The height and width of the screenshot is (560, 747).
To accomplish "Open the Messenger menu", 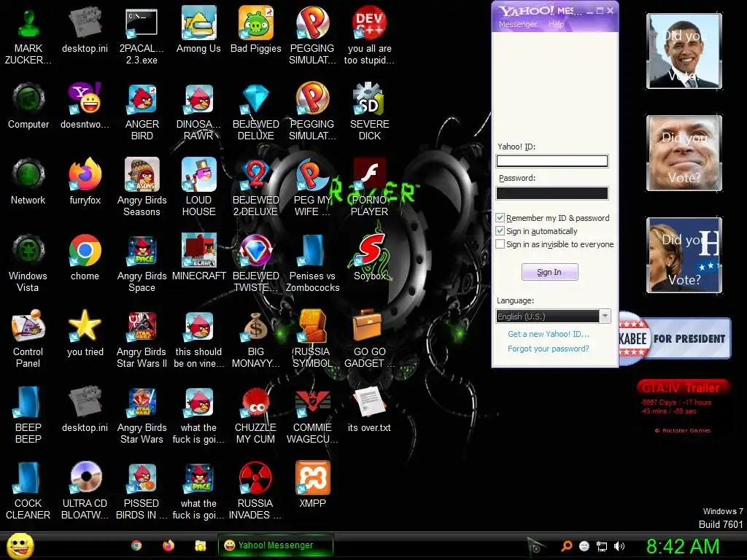I will [517, 24].
